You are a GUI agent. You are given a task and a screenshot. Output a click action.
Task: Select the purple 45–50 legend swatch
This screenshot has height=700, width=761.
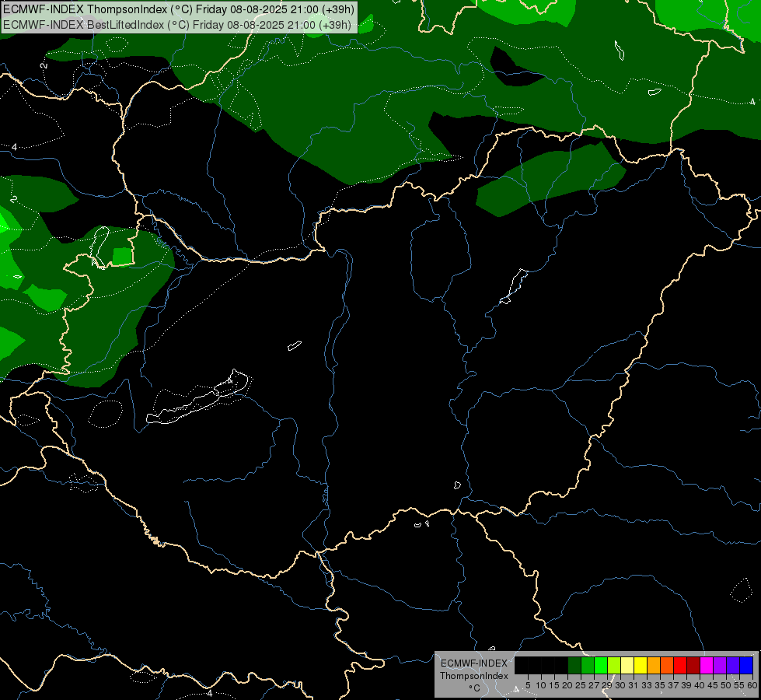tap(720, 666)
